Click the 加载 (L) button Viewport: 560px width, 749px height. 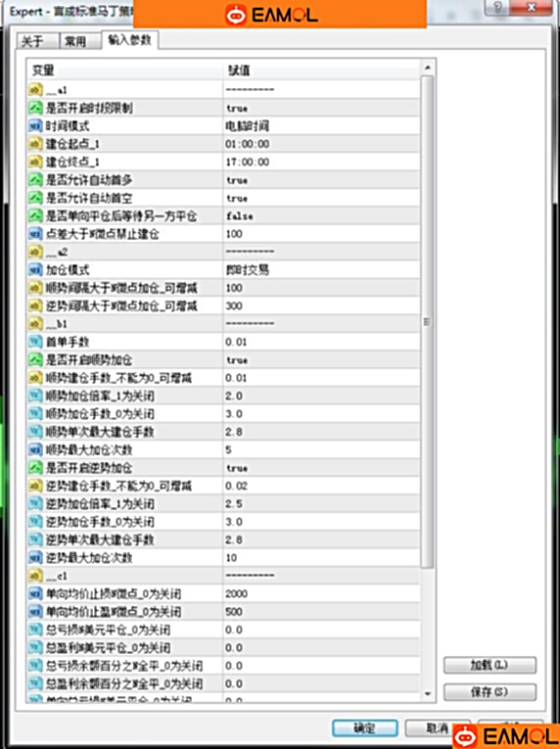coord(490,665)
